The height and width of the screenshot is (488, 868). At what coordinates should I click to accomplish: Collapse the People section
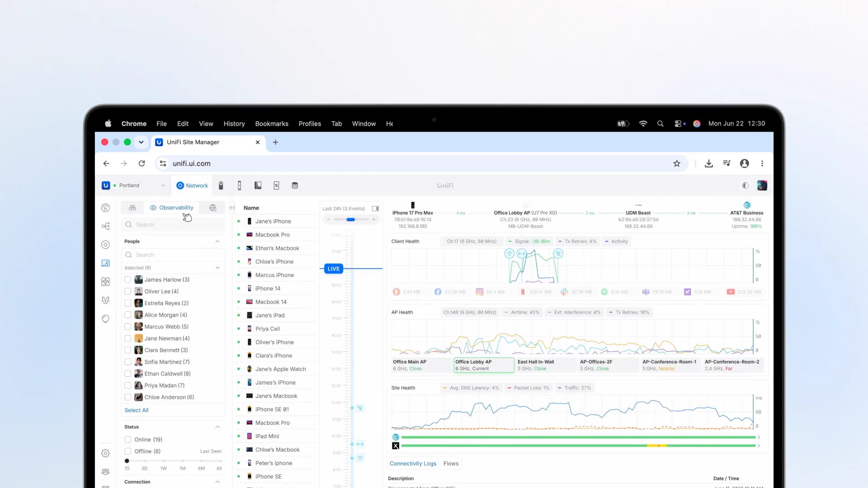coord(217,242)
